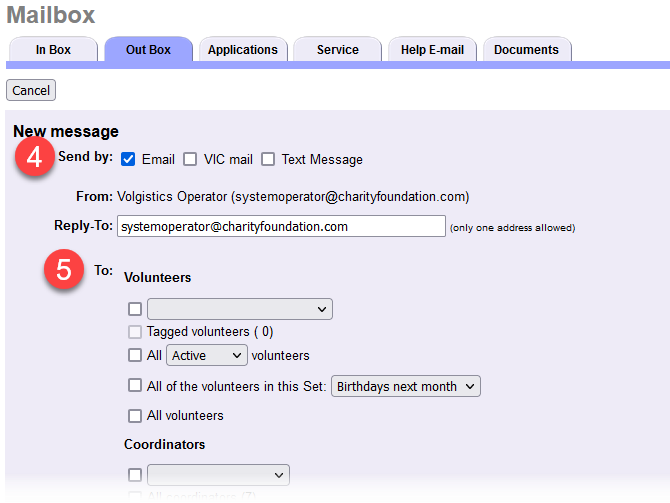Tick the Tagged volunteers checkbox
This screenshot has height=503, width=670.
135,332
